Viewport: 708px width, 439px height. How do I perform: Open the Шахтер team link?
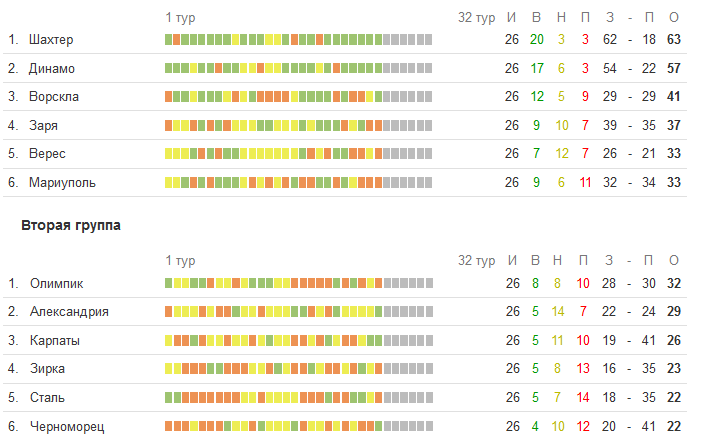(x=51, y=40)
